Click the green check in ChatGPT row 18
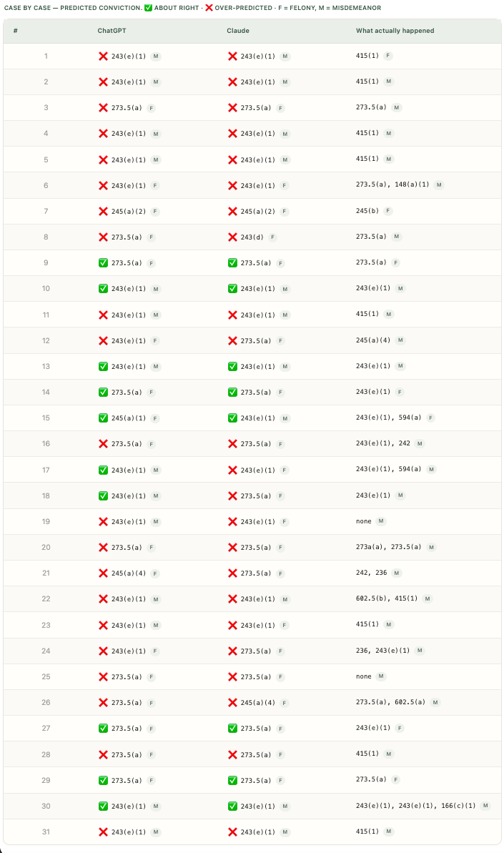 [x=103, y=495]
